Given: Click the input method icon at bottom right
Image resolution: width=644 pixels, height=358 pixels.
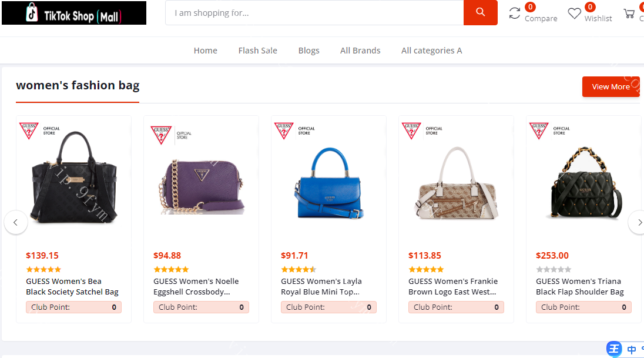Looking at the screenshot, I should tap(615, 349).
